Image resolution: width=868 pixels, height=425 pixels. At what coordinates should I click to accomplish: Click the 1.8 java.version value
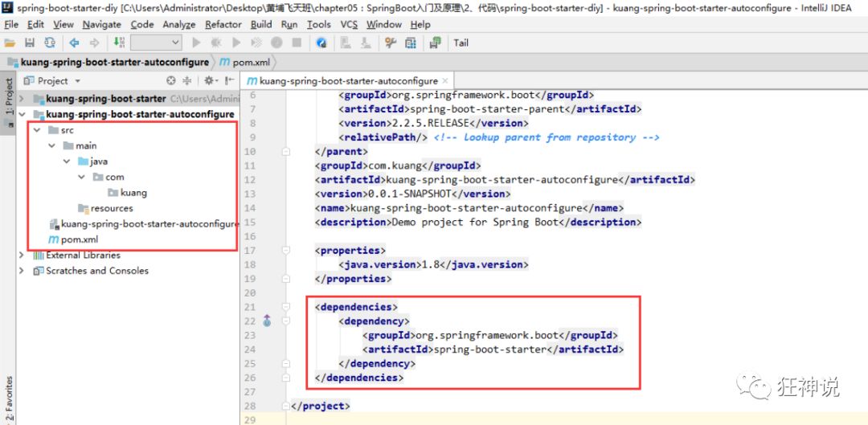click(x=430, y=264)
